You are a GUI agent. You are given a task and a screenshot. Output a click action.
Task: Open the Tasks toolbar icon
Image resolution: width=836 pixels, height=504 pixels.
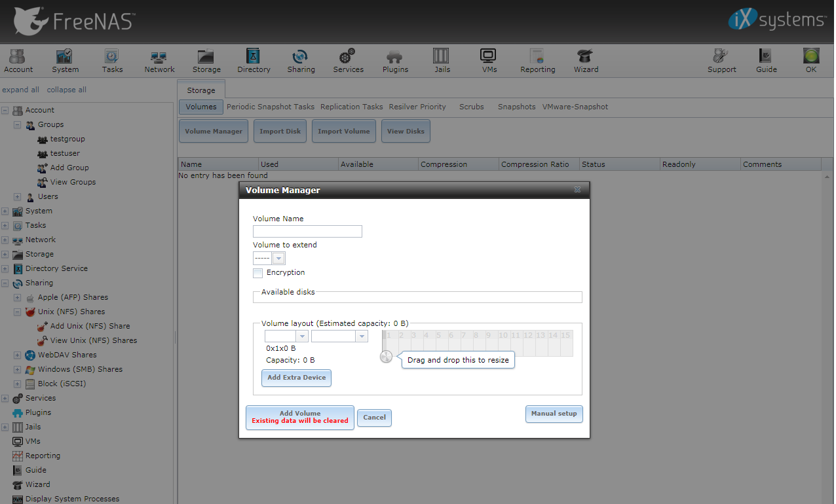pos(112,61)
